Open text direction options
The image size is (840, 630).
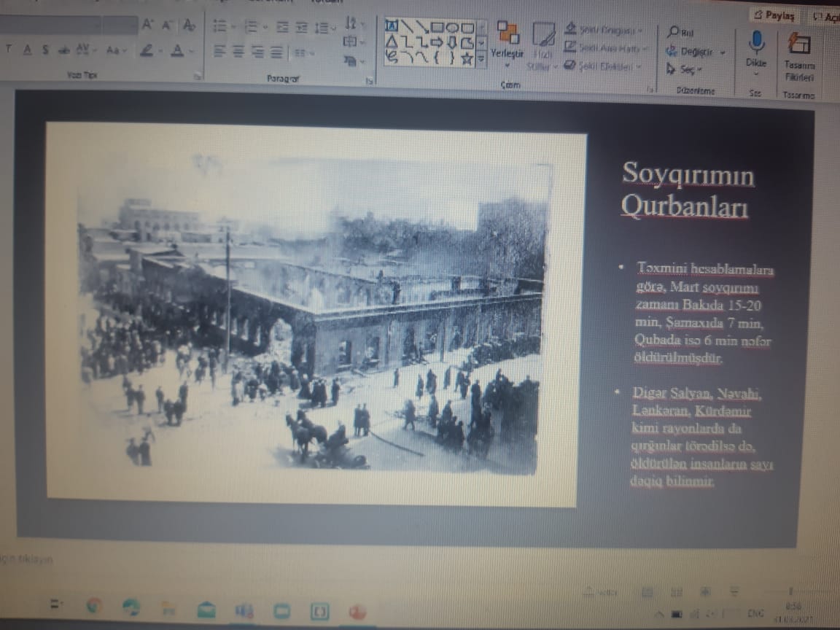pyautogui.click(x=354, y=23)
